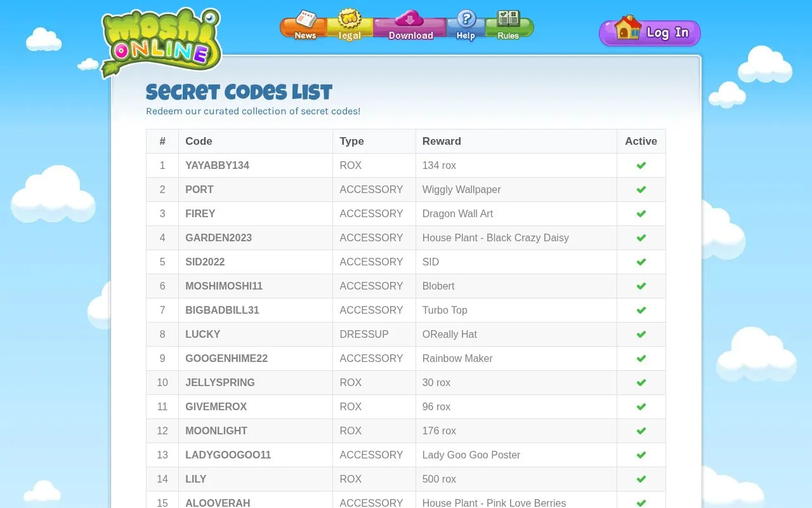Select the code LADYGOOGOO11
Screen dimensions: 812x508
click(228, 455)
